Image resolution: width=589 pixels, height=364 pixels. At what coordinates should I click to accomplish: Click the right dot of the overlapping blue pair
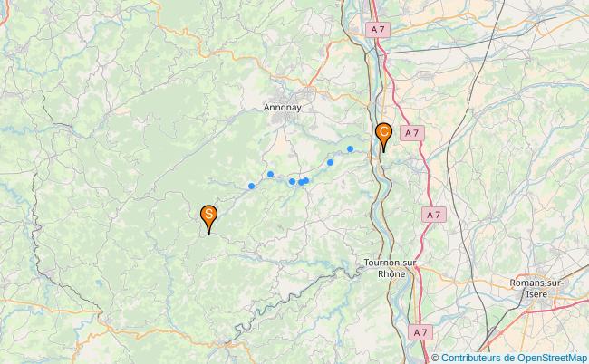click(305, 180)
